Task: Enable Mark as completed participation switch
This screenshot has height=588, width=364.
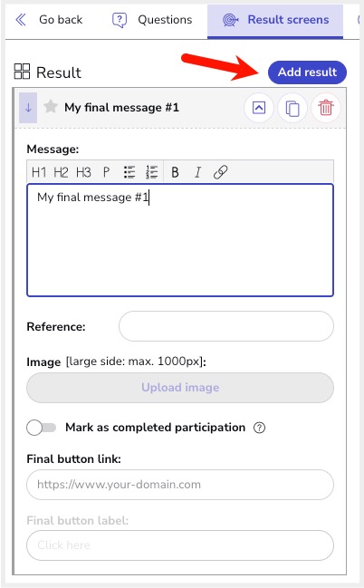Action: coord(42,428)
